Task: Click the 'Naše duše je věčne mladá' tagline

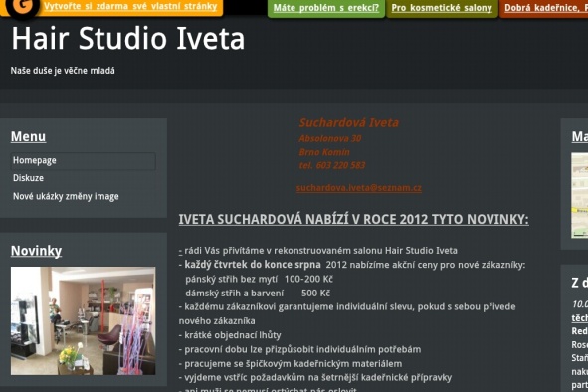Action: (x=63, y=71)
